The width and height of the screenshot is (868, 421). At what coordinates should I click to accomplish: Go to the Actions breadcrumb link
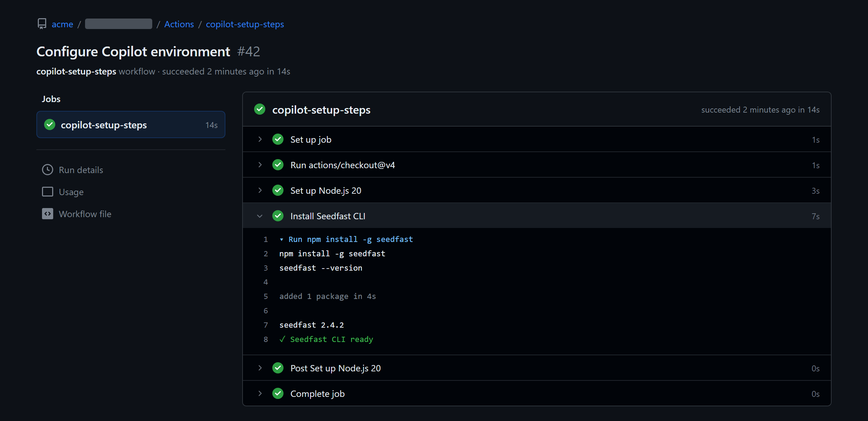click(179, 24)
